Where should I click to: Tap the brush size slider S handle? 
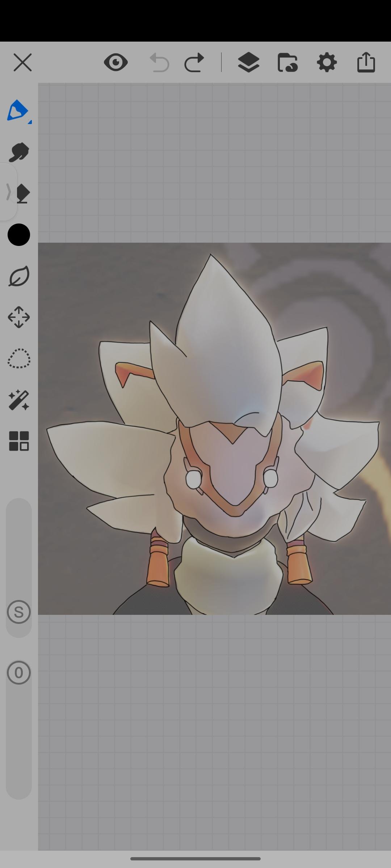tap(19, 612)
